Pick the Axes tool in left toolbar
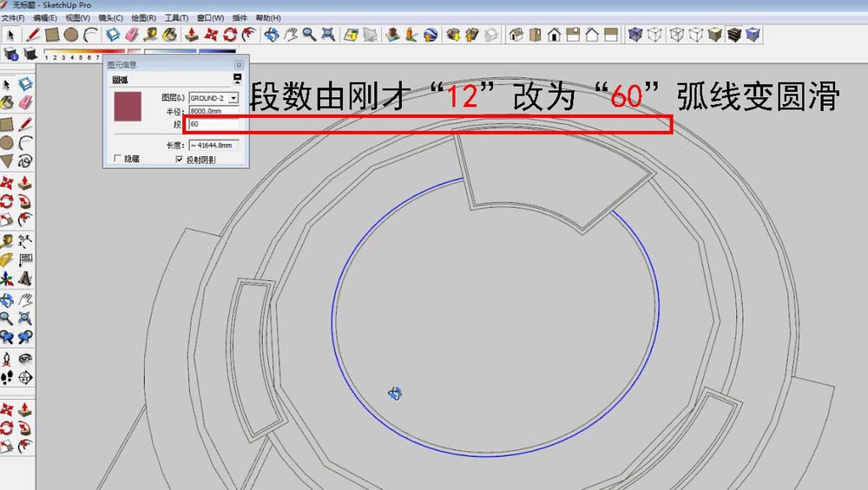Viewport: 868px width, 490px height. point(7,278)
